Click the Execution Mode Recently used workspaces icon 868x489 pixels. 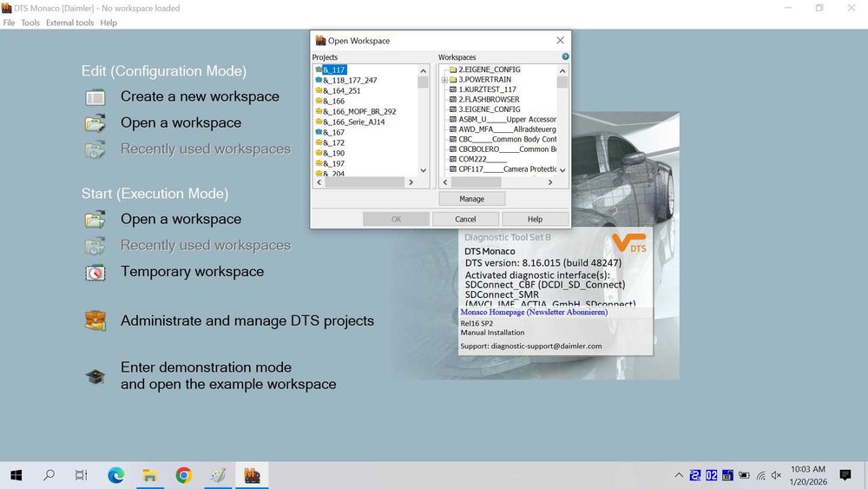click(x=95, y=245)
